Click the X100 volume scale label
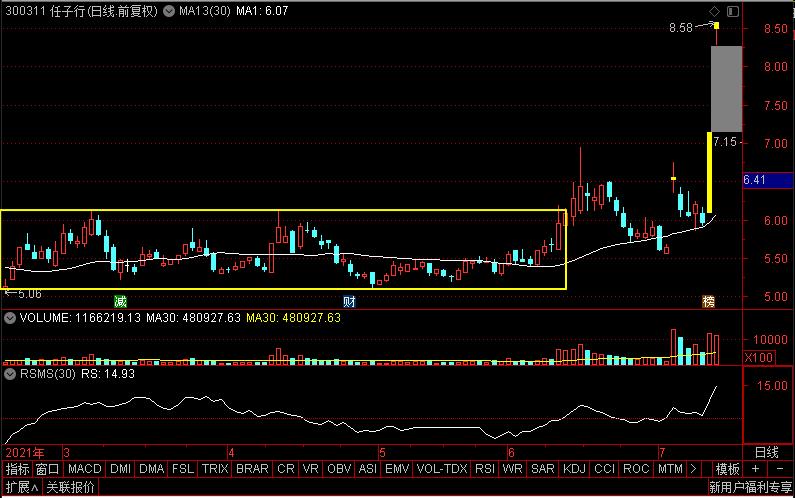The width and height of the screenshot is (795, 498). [758, 358]
